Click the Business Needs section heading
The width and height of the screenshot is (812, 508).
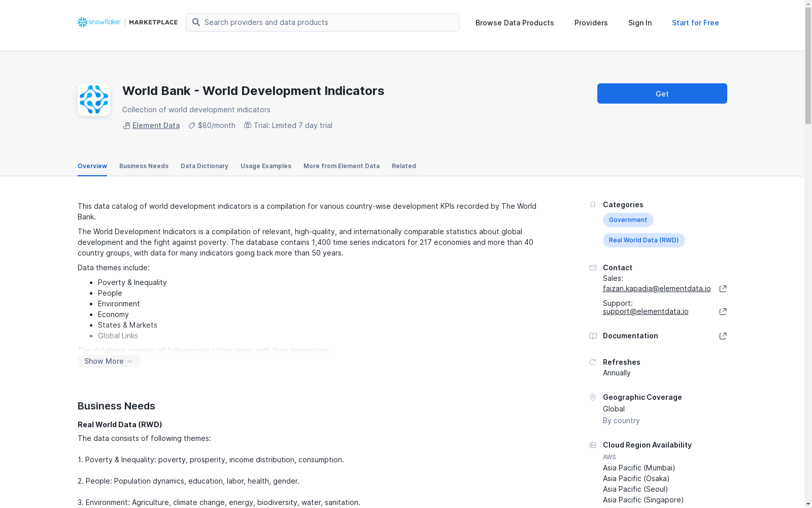(116, 406)
